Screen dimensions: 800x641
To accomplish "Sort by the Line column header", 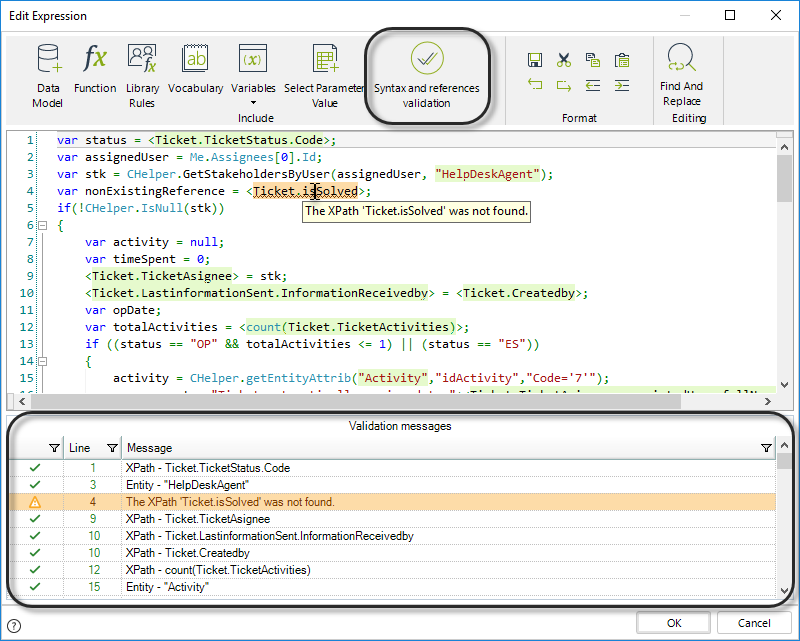I will pos(80,448).
